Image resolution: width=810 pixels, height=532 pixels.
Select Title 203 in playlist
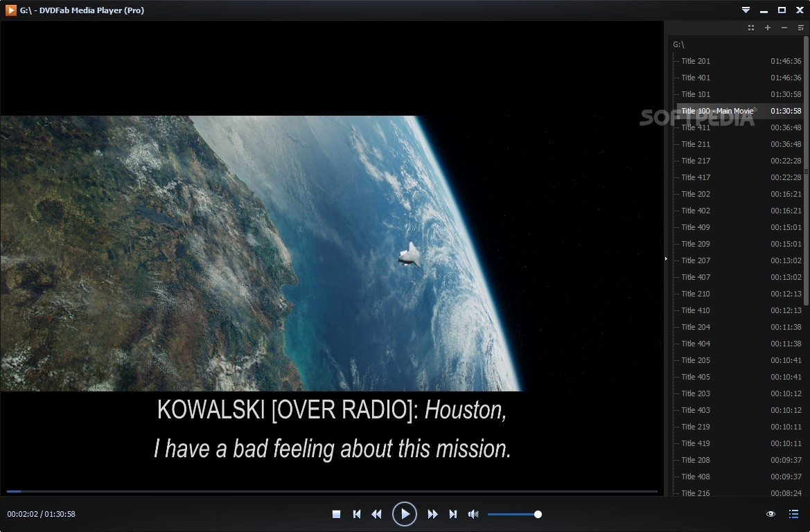pyautogui.click(x=740, y=393)
